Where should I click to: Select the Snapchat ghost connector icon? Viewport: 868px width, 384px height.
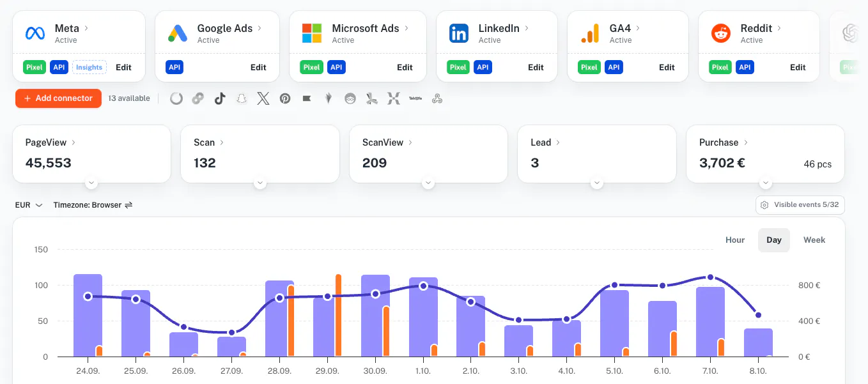point(242,98)
